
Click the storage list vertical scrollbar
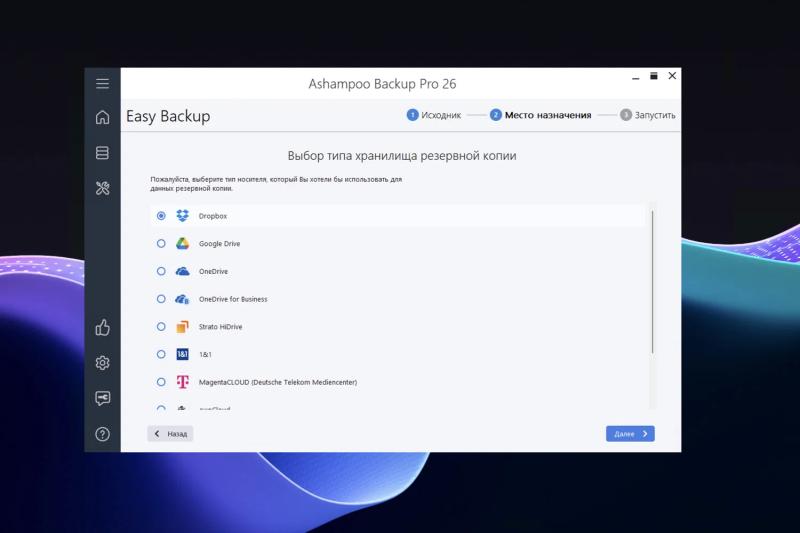click(x=652, y=282)
